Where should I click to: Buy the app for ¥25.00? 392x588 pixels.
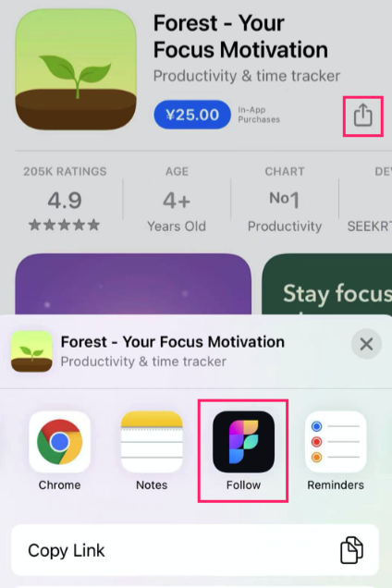pos(192,115)
